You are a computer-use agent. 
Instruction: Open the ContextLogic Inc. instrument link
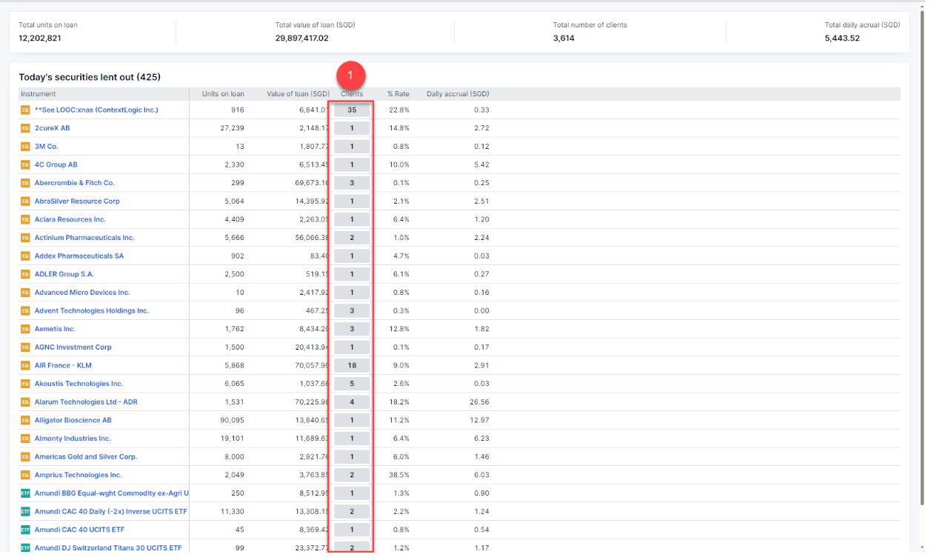(96, 110)
